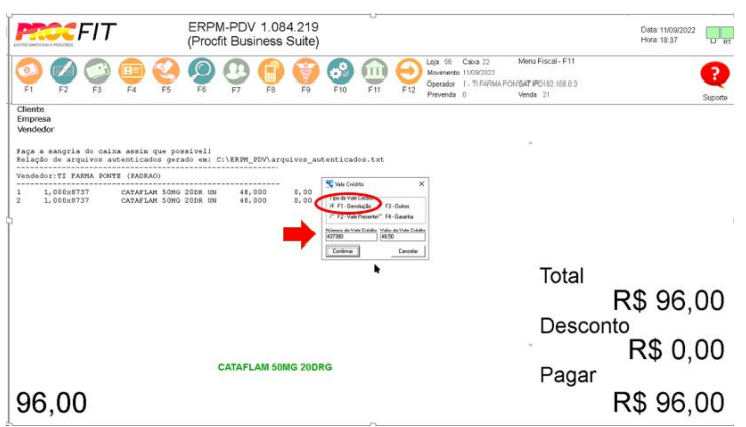
Task: Click the F8 mobile phone icon
Action: [x=271, y=71]
